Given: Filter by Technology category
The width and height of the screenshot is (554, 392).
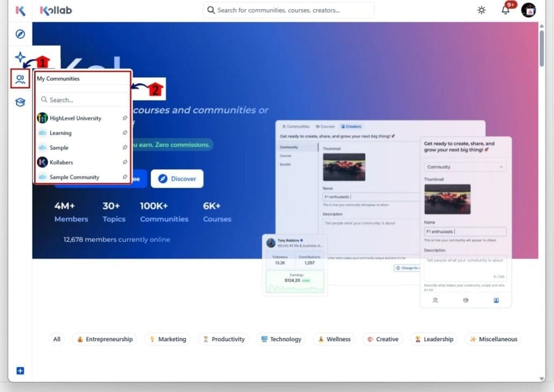Looking at the screenshot, I should 281,339.
